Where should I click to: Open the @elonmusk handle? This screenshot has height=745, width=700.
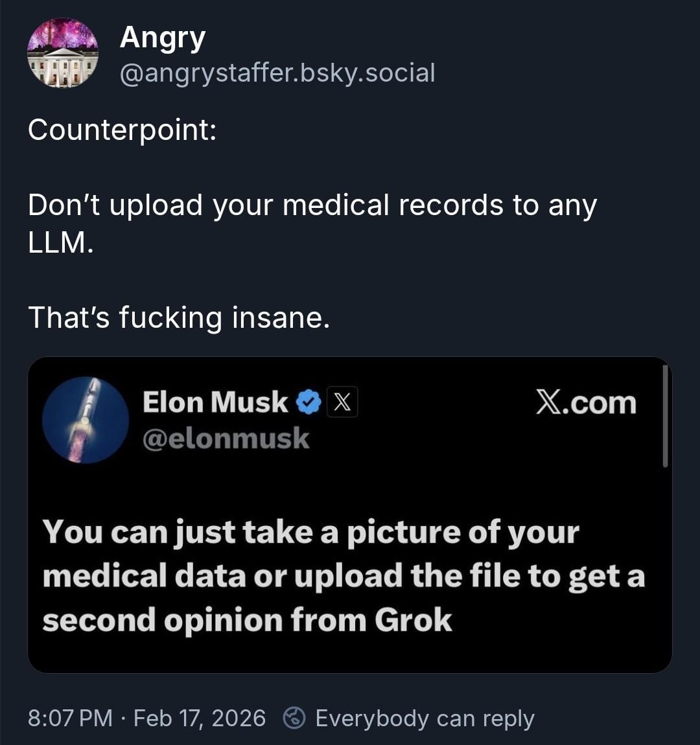click(x=226, y=439)
